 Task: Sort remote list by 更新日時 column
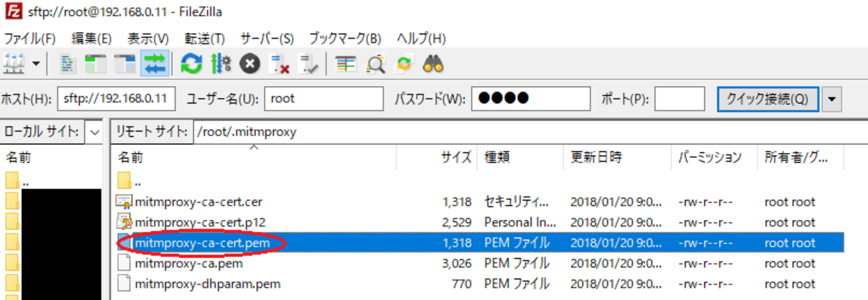(617, 158)
